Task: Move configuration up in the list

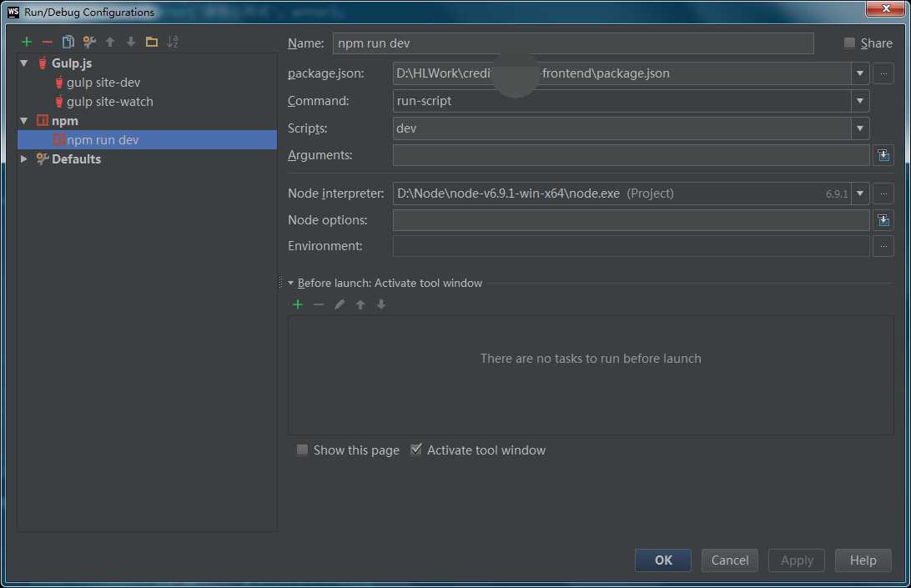Action: coord(110,42)
